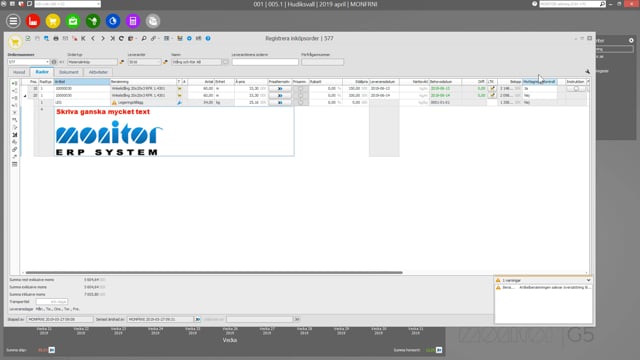Click the email envelope icon in toolbar
This screenshot has height=360, width=640.
65,38
